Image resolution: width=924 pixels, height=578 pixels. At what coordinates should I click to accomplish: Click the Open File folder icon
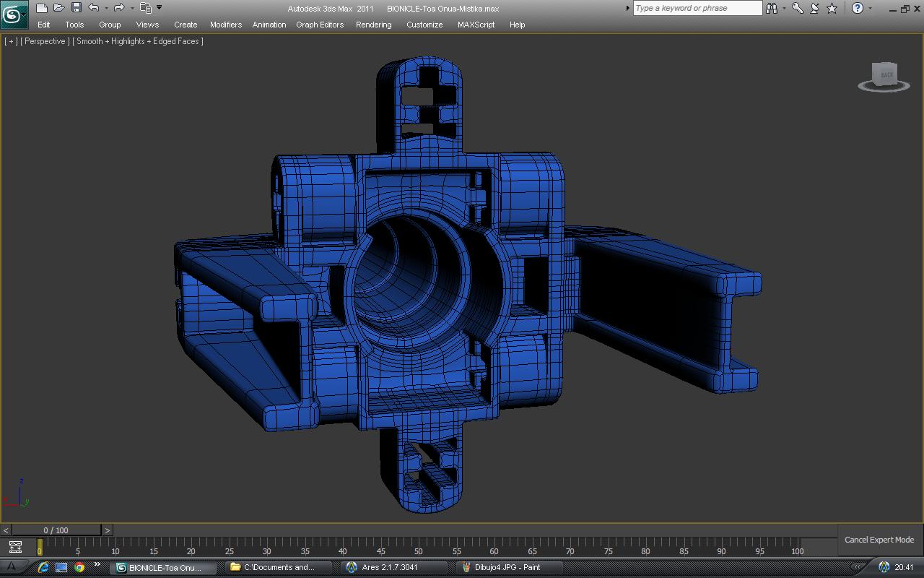(59, 8)
